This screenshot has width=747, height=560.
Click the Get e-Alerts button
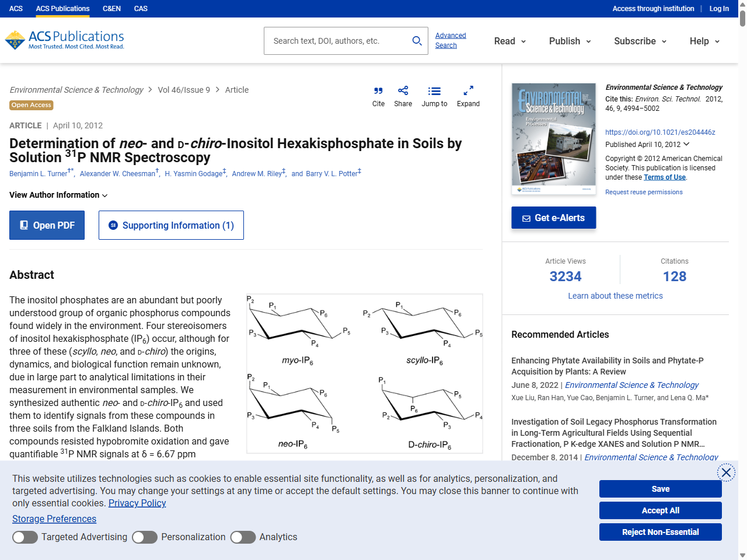pos(553,218)
